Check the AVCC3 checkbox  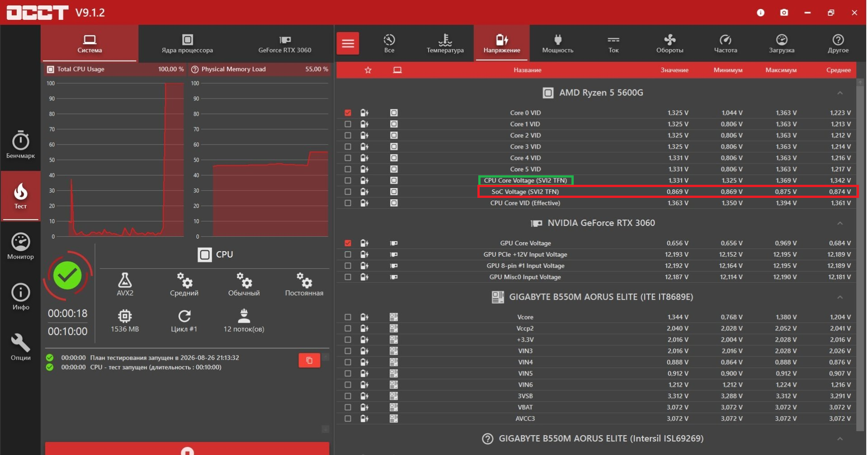click(x=348, y=418)
